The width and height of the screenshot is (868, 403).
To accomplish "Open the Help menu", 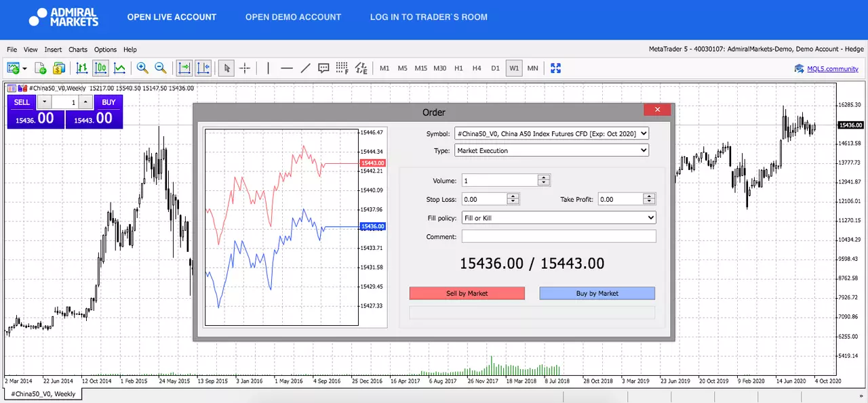I will coord(130,49).
